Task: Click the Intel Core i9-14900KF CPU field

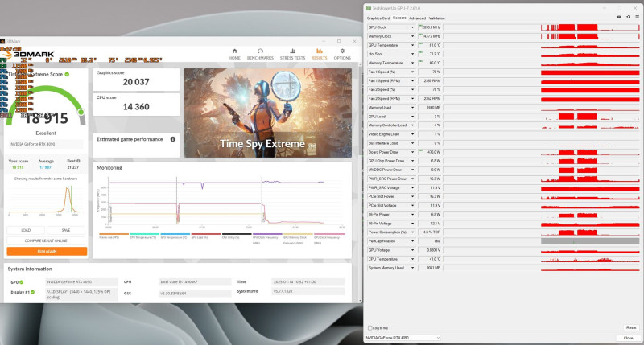Action: [x=195, y=282]
